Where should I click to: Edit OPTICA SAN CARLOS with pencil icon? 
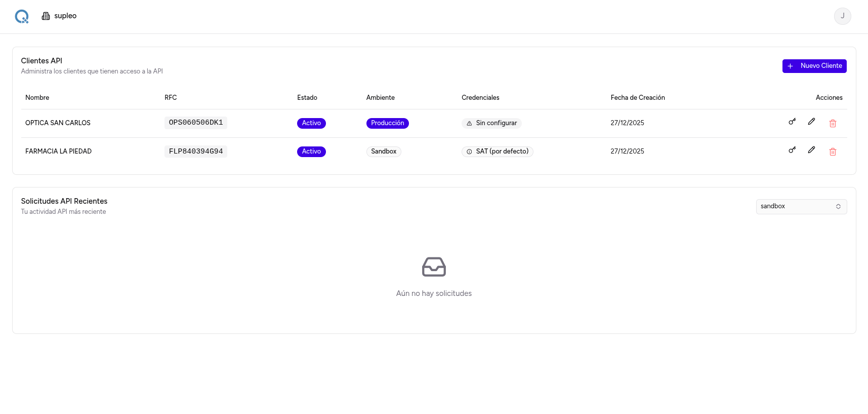[x=811, y=122]
